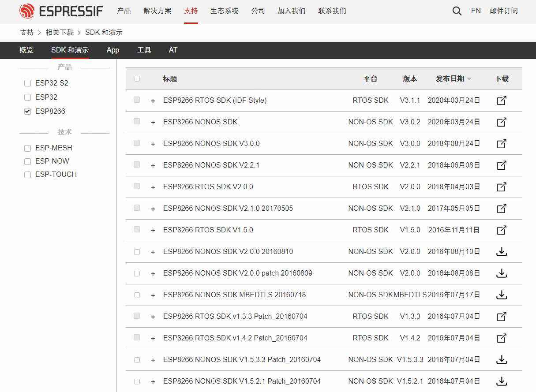Download NONOS SDK V2.0.0 20160810
Viewport: 536px width, 392px height.
[502, 252]
